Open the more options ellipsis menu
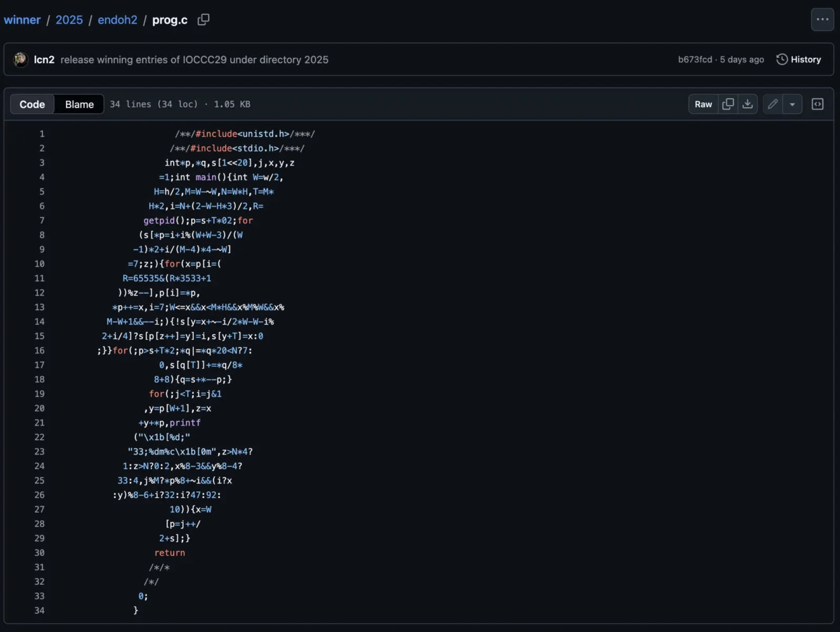This screenshot has height=632, width=840. 822,19
